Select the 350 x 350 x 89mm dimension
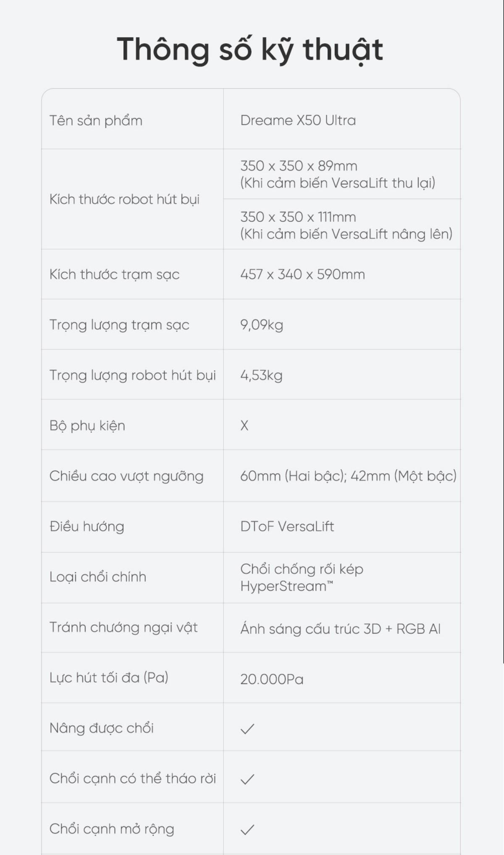504x855 pixels. pyautogui.click(x=299, y=166)
